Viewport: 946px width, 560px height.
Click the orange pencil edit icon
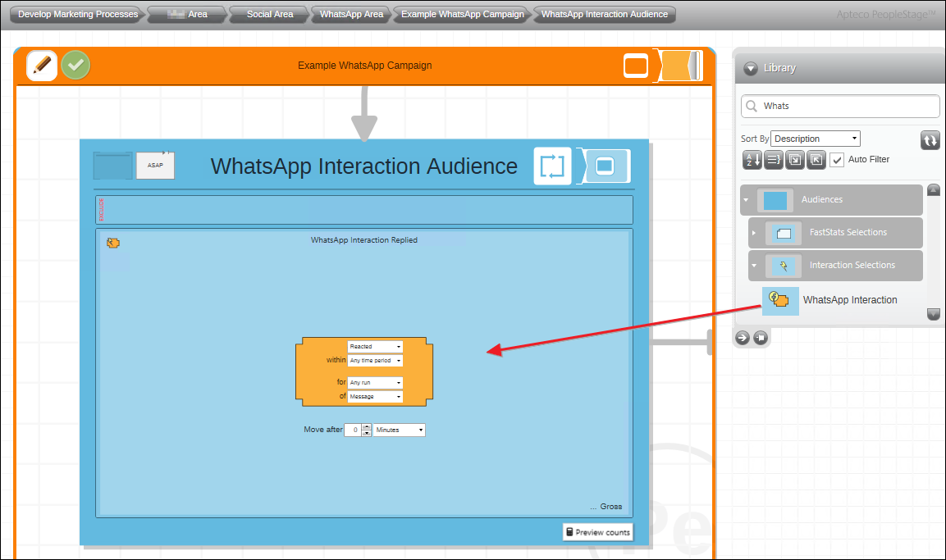tap(42, 65)
